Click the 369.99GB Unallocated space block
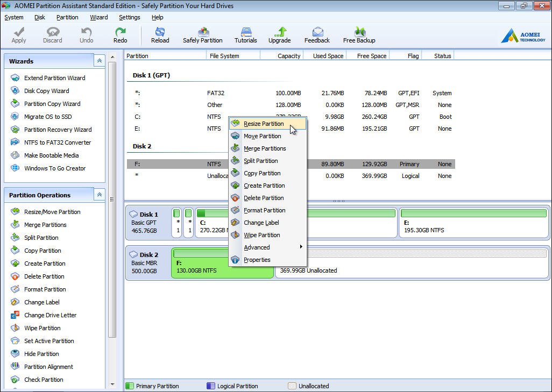Image resolution: width=552 pixels, height=392 pixels. point(412,264)
